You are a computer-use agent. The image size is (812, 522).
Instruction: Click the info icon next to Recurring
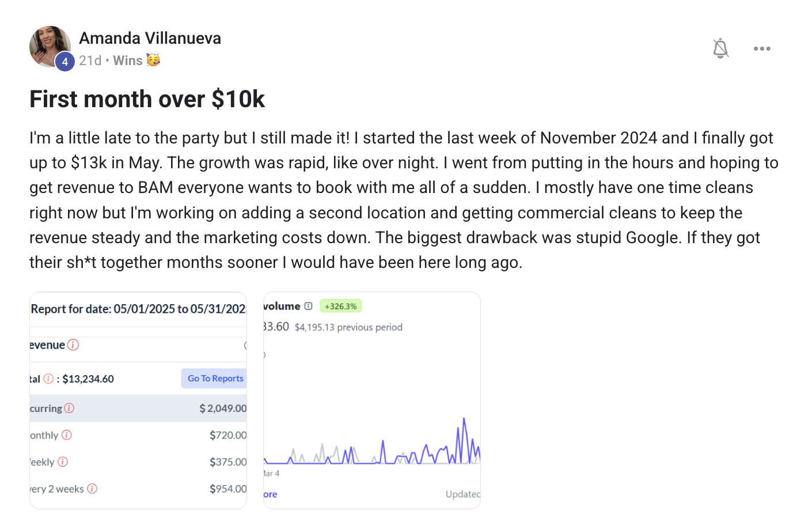click(x=69, y=408)
